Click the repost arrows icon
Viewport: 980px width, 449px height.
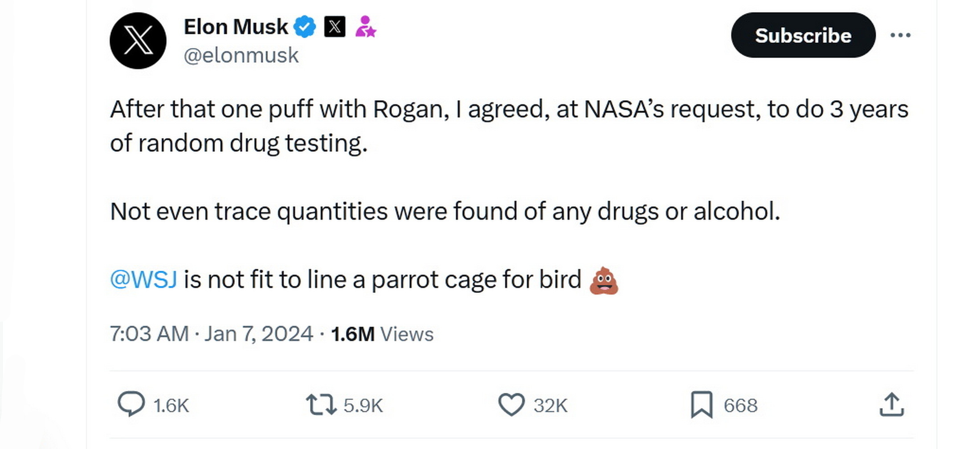pyautogui.click(x=321, y=405)
